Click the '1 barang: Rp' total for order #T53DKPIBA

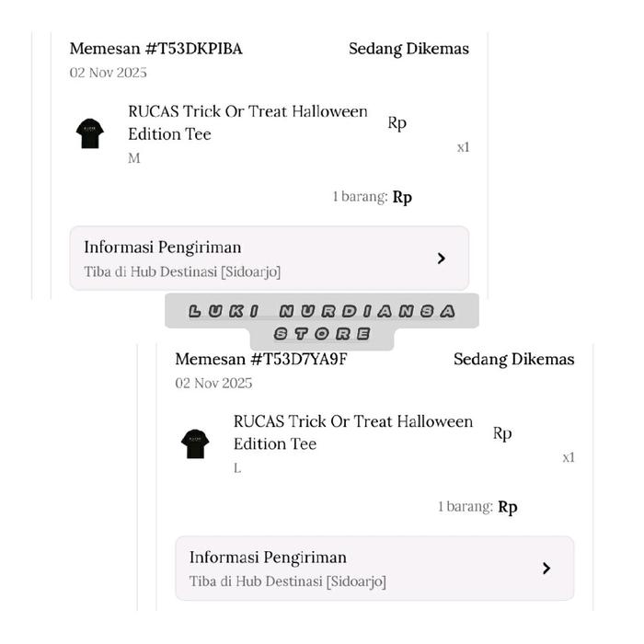click(x=372, y=197)
